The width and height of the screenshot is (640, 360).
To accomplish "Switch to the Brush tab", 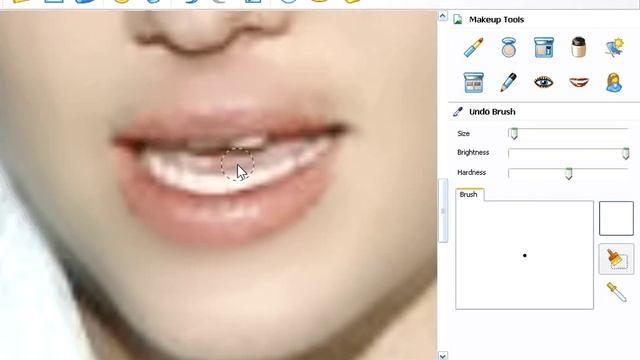I will 469,195.
